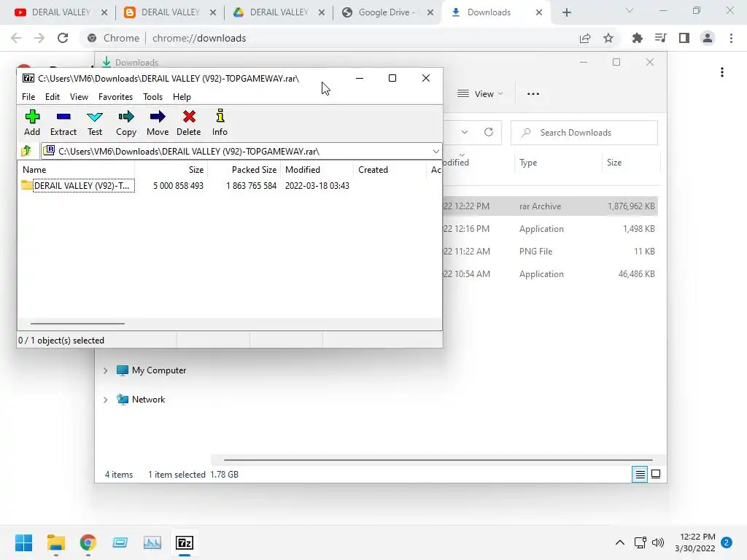Click the File Explorer horizontal scrollbar

(438, 460)
